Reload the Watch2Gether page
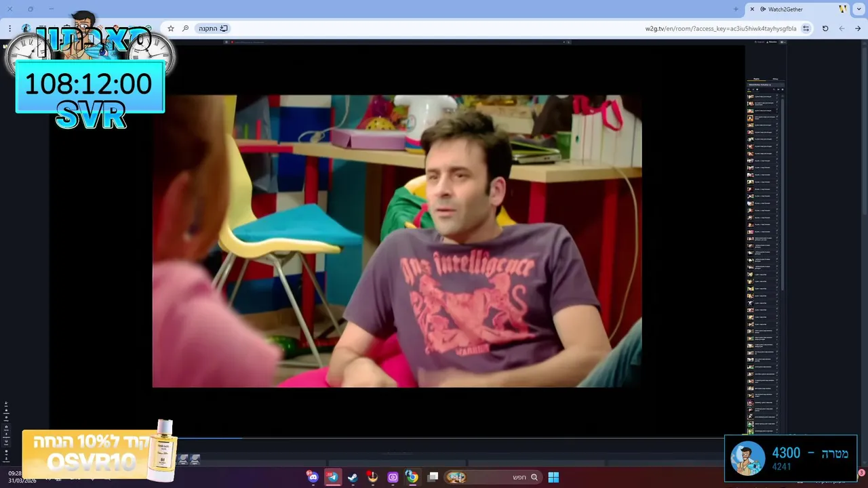868x488 pixels. [825, 28]
